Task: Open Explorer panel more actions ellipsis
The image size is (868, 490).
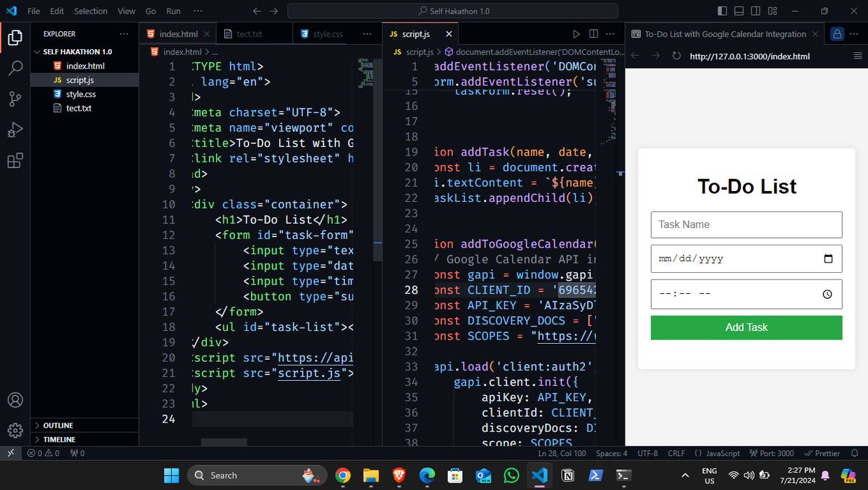Action: pos(124,34)
